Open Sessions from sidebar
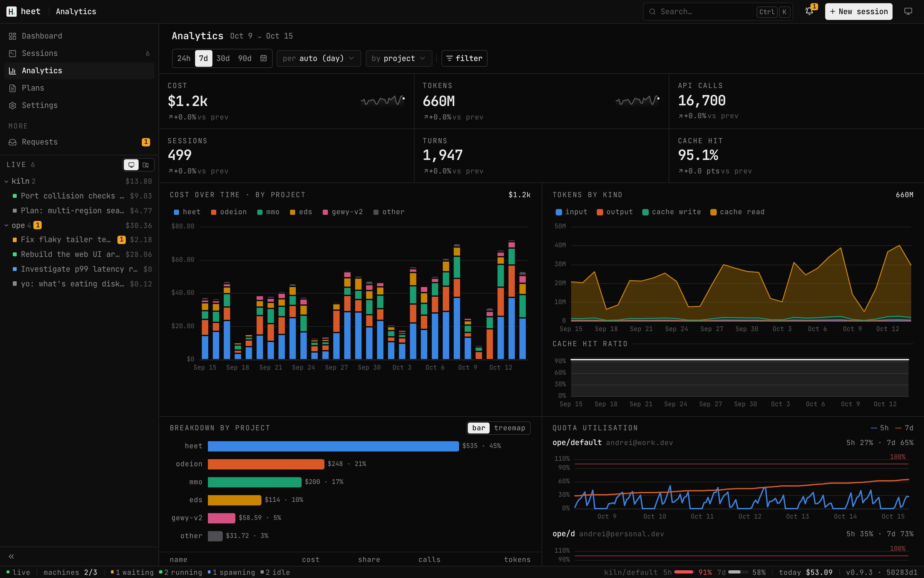 pos(79,54)
